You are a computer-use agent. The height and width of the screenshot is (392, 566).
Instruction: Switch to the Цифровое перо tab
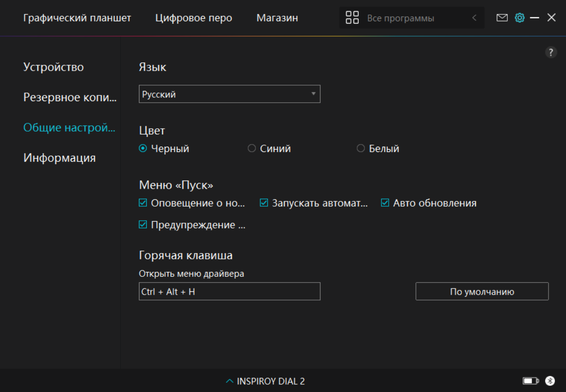194,18
